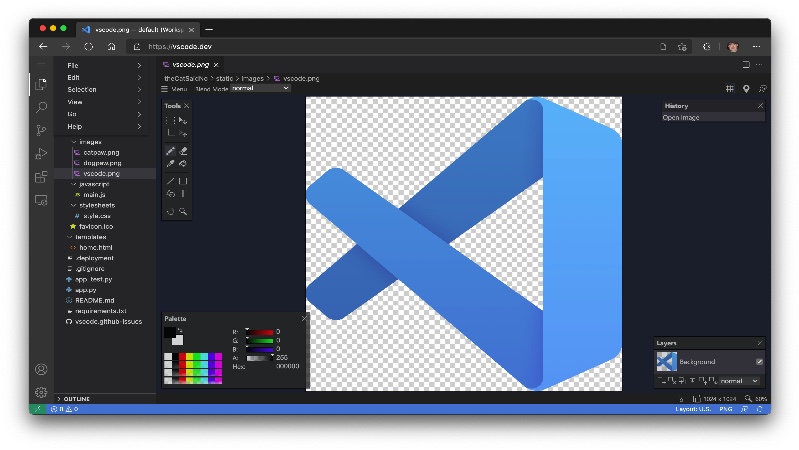Activate the Zoom magnifier tool
Screen dimensions: 799x450
coord(183,211)
